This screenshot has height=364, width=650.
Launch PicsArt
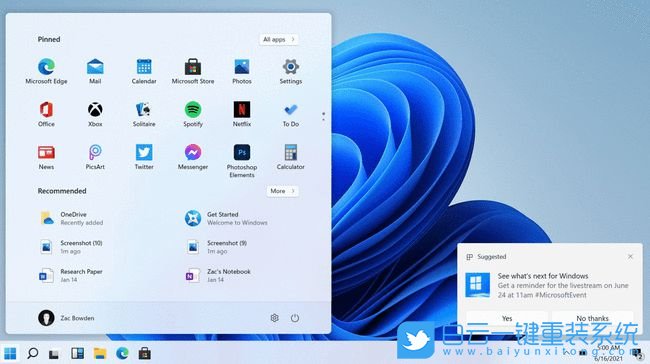[x=95, y=156]
